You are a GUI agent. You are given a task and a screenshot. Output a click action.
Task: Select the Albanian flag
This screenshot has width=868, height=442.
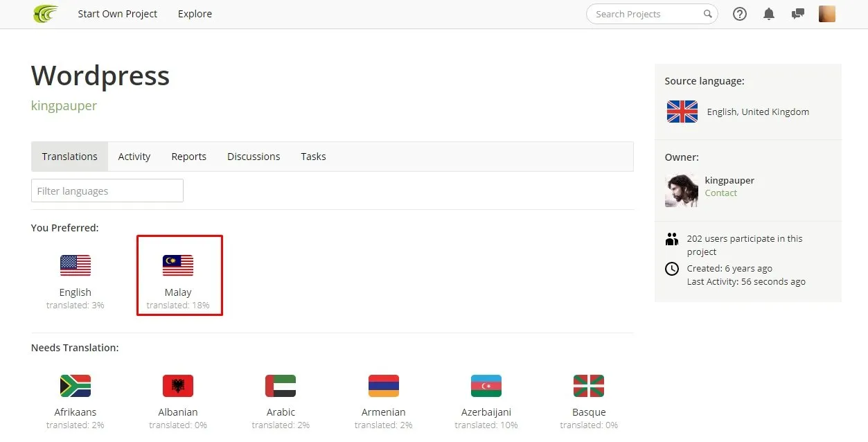pos(178,386)
